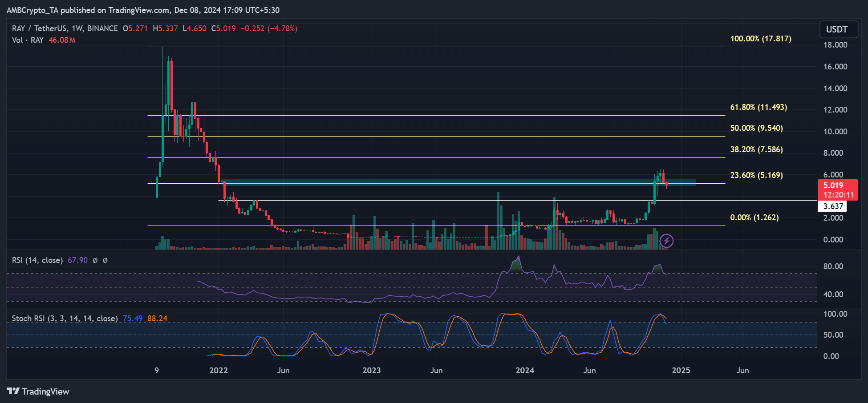Select the Vol · RAY indicator label
The height and width of the screenshot is (403, 868).
point(28,40)
